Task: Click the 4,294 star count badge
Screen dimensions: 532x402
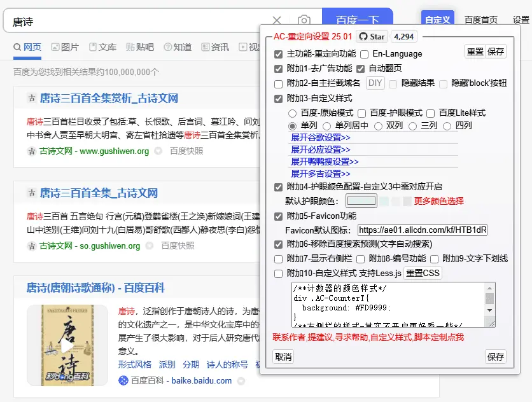Action: tap(403, 36)
